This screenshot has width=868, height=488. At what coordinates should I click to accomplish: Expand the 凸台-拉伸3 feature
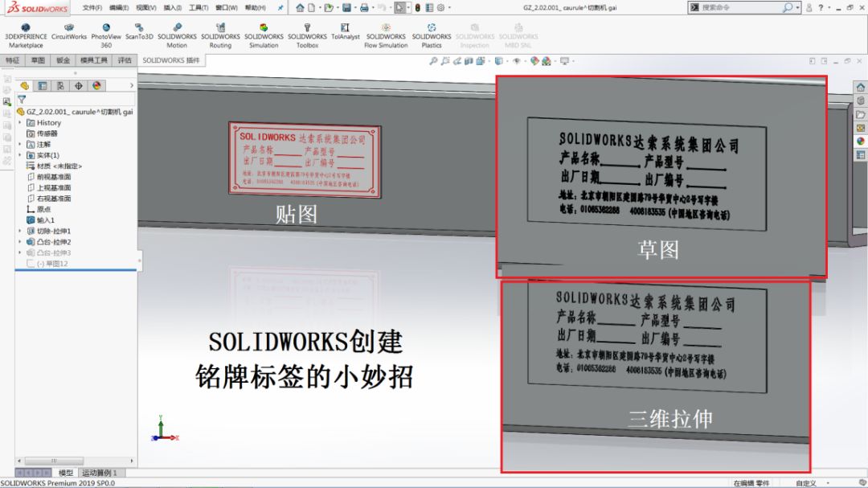[20, 252]
